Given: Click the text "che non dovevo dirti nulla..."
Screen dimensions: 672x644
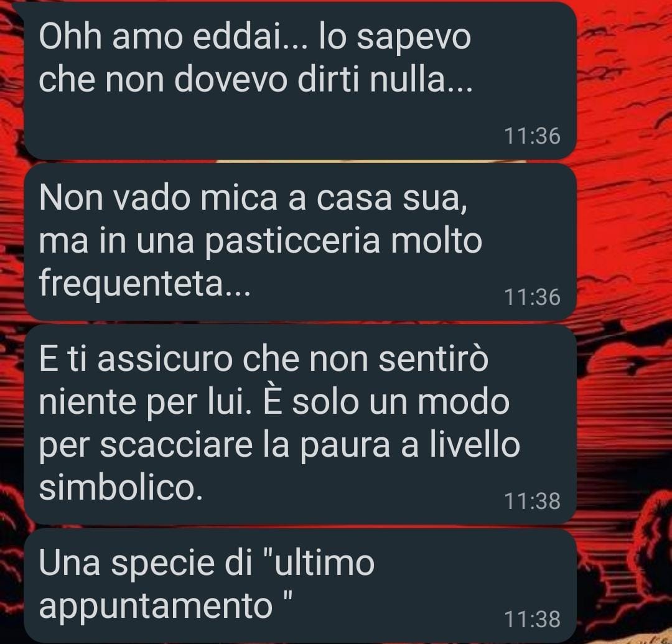Looking at the screenshot, I should (x=256, y=80).
